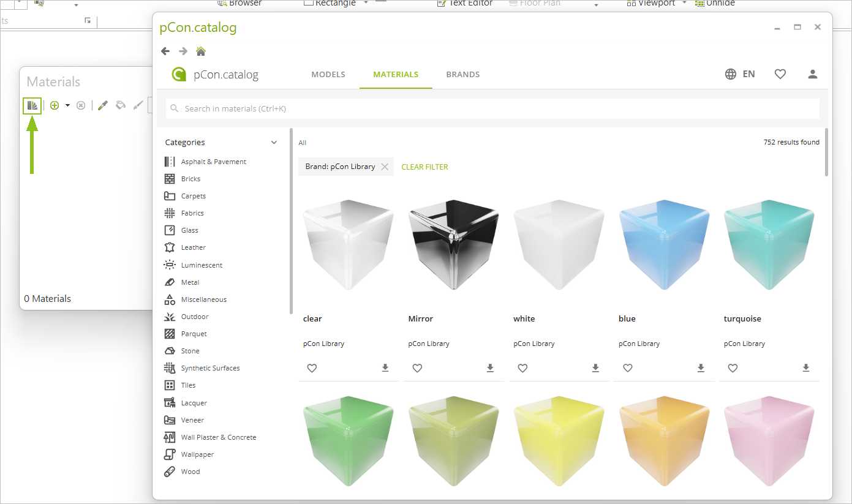Click the categories list scrollbar
The image size is (852, 504).
click(x=292, y=220)
